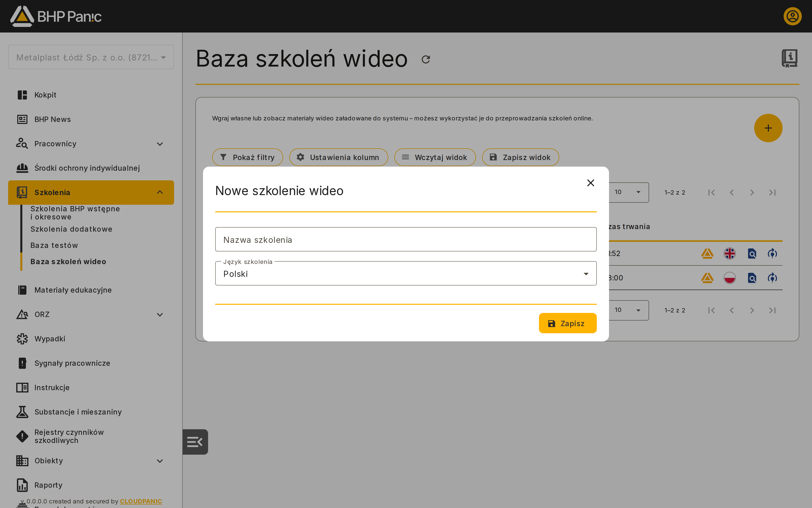Open Sygnały pracownicze

91,363
